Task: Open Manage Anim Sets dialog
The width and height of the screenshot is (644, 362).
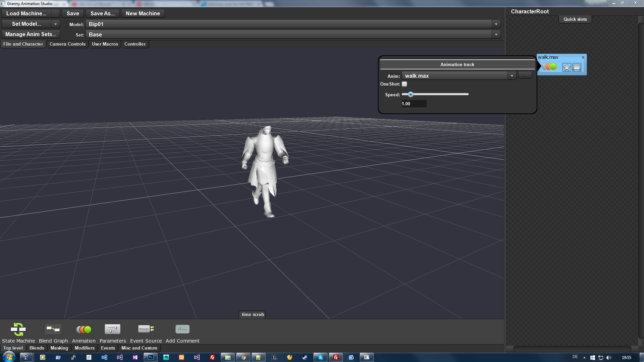Action: pyautogui.click(x=31, y=34)
